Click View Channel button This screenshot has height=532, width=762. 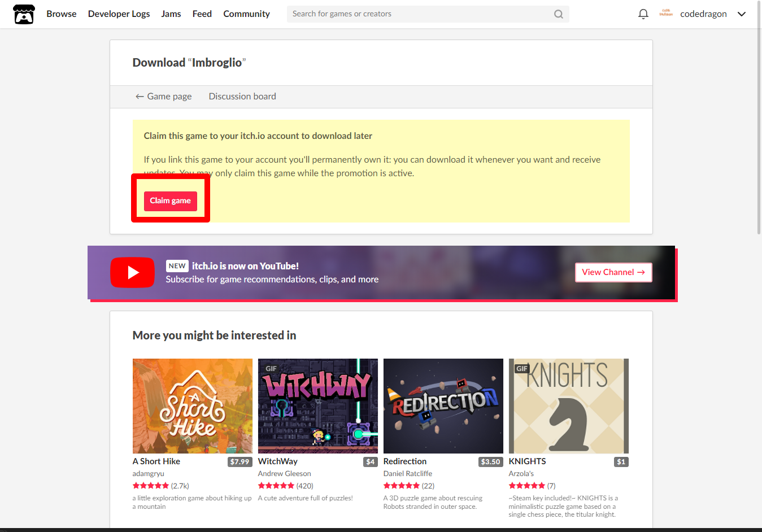pos(613,272)
